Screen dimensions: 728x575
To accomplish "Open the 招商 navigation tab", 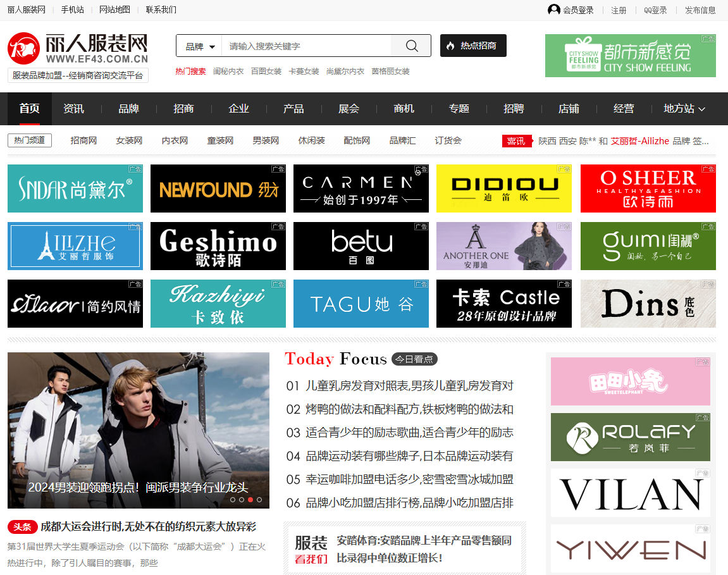I will click(x=183, y=109).
